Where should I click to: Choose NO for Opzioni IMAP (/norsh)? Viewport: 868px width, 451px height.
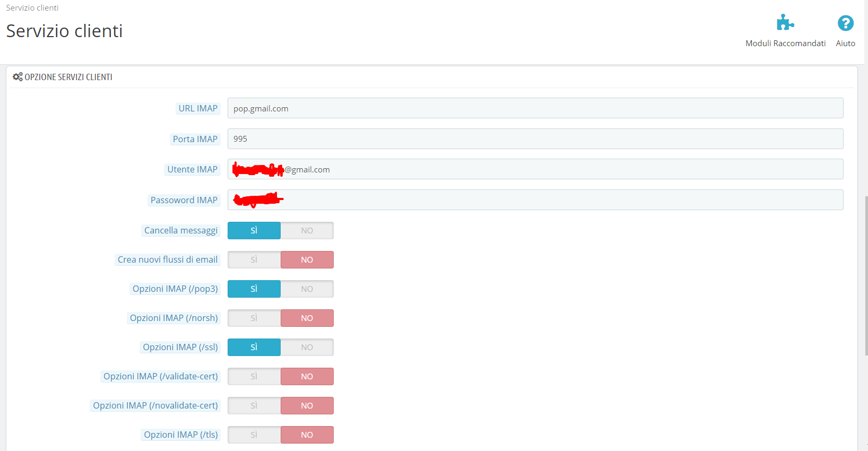[x=307, y=318]
